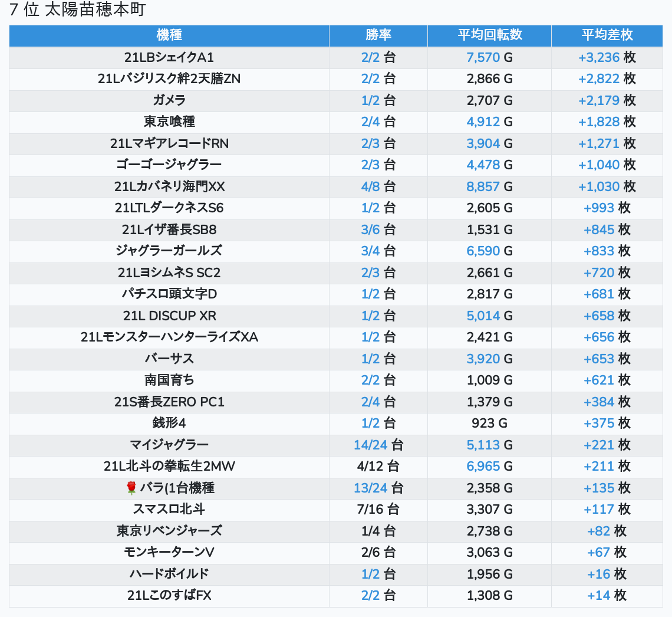Sort by the 機種 column header

tap(169, 35)
